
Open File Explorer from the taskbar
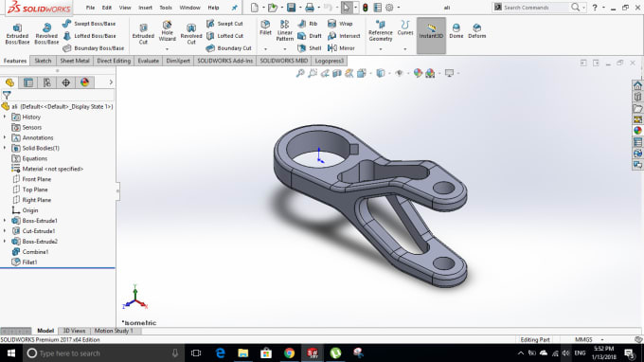tap(243, 353)
